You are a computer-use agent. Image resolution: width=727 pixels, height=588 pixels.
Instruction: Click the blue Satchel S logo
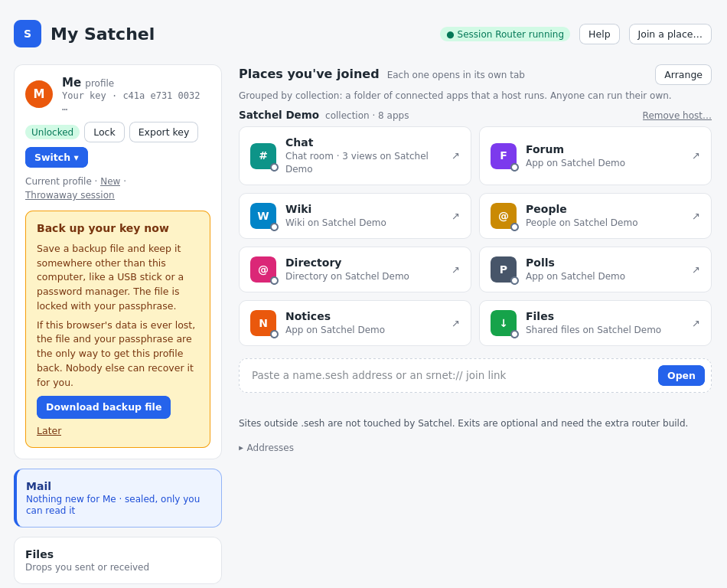coord(28,34)
